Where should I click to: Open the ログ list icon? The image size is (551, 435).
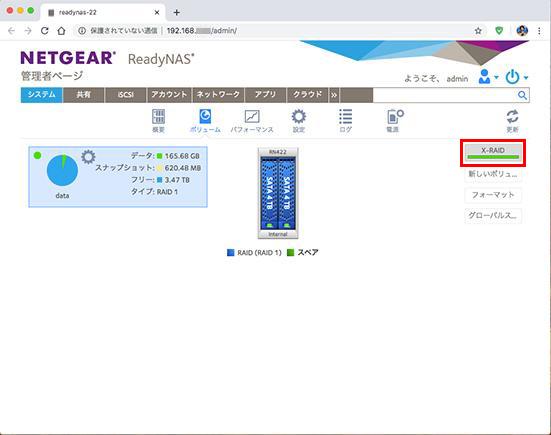(345, 121)
